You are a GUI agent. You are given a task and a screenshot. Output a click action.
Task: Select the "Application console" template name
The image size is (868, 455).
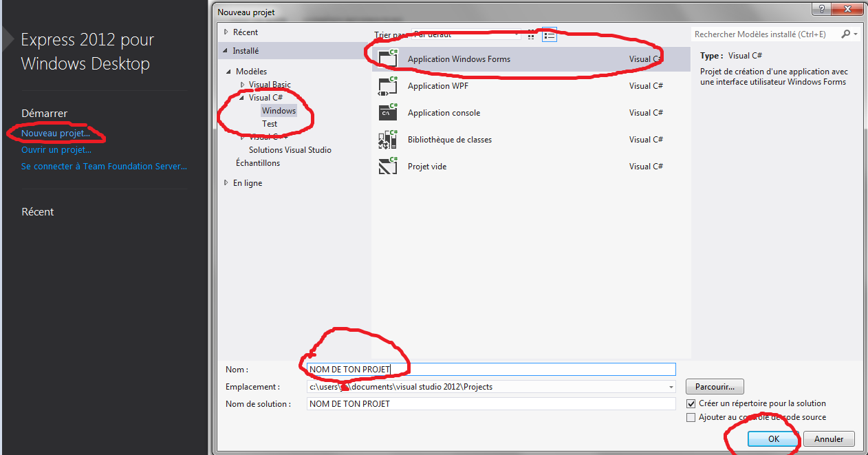[x=444, y=113]
